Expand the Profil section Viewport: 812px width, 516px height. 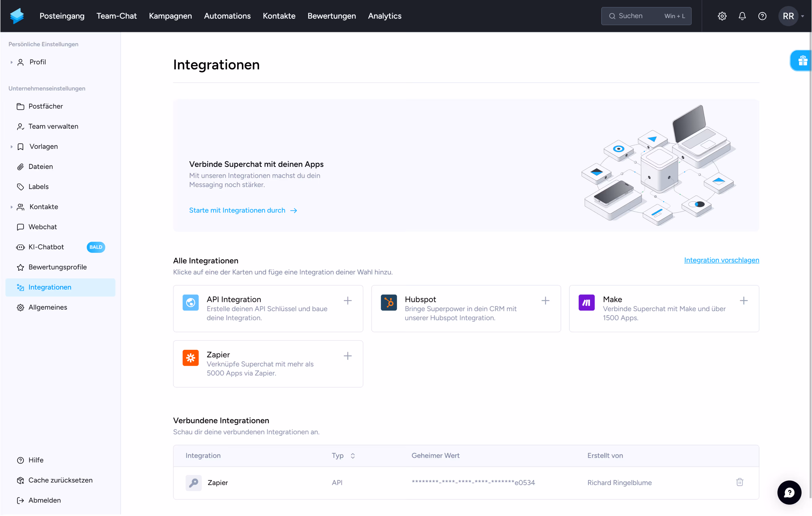(11, 62)
